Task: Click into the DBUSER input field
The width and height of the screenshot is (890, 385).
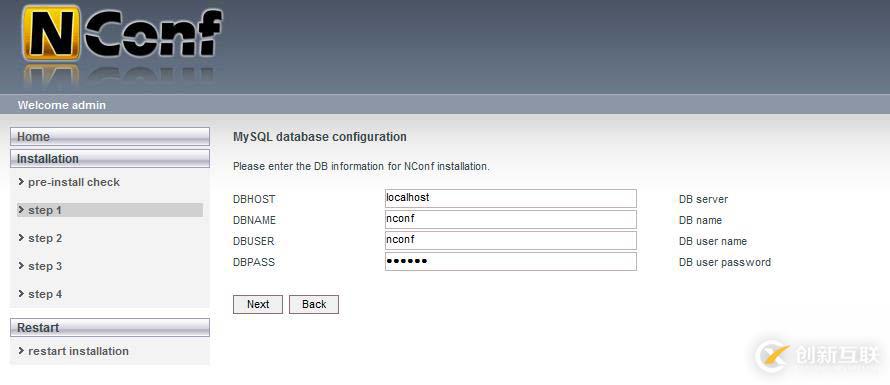Action: [x=510, y=241]
